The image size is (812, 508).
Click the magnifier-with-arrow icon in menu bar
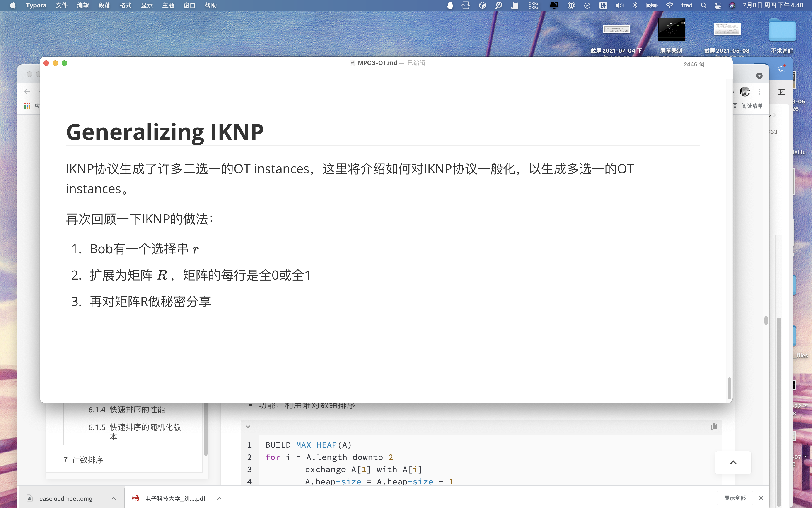click(x=499, y=5)
